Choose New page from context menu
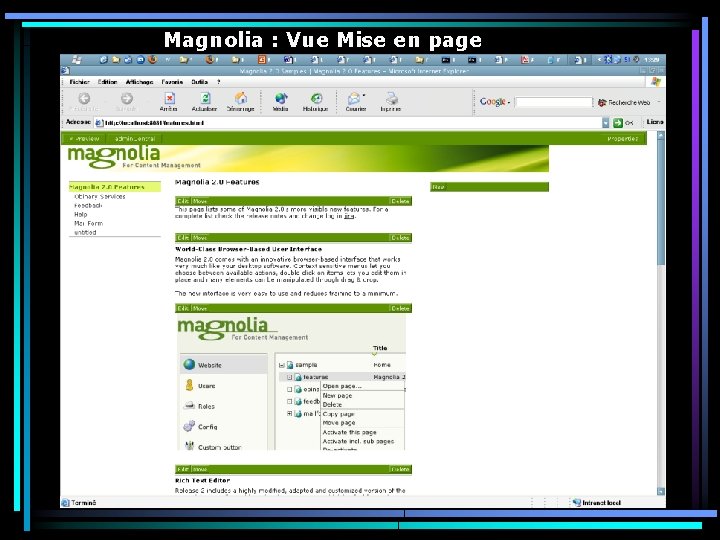Viewport: 720px width, 540px height. point(338,395)
